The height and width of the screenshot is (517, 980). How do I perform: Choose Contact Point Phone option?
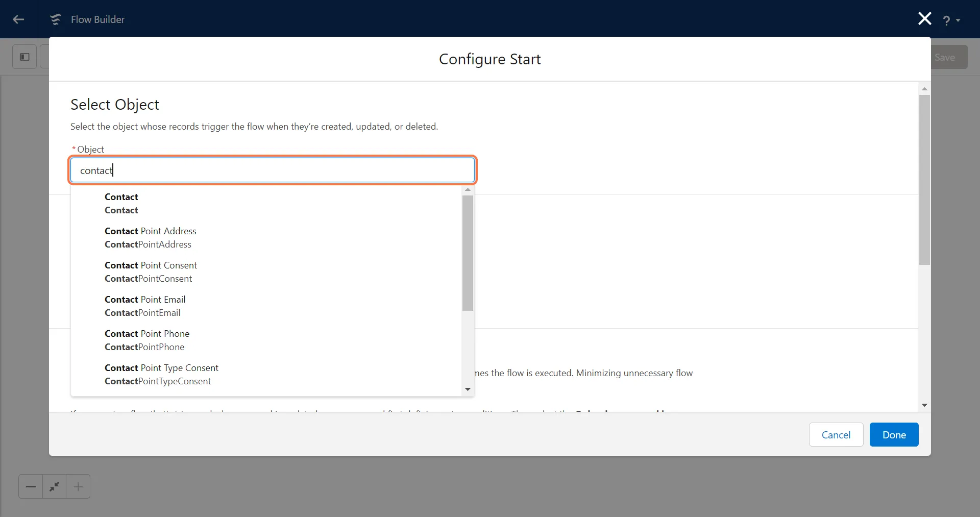coord(147,340)
